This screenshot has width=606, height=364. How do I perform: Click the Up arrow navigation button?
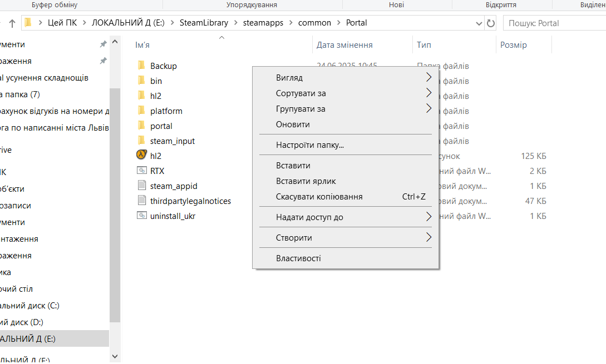(12, 23)
